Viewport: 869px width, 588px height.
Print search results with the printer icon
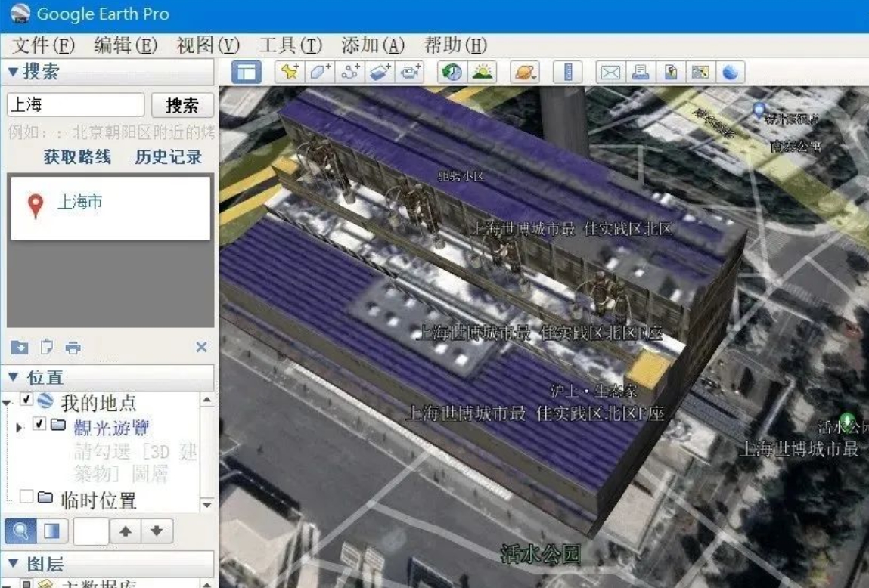(x=73, y=348)
